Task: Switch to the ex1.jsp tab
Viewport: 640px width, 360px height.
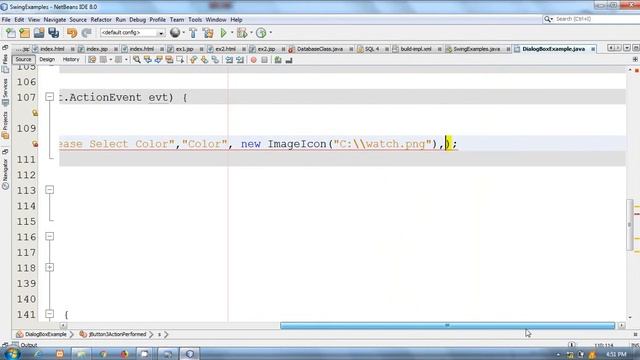Action: 184,49
